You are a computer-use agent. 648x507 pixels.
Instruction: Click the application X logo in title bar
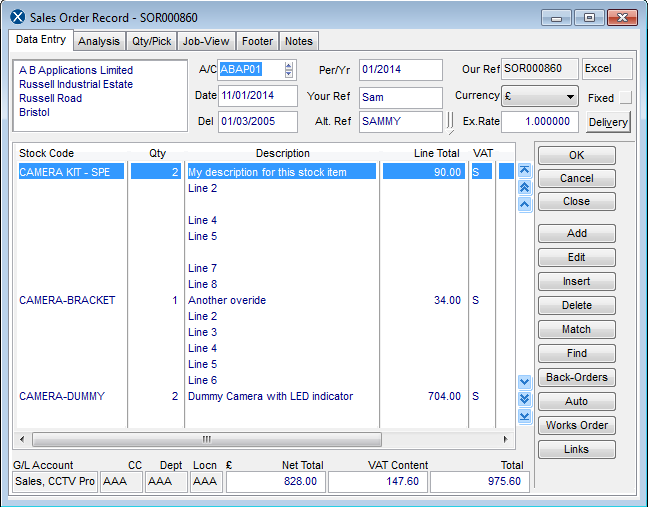(18, 17)
